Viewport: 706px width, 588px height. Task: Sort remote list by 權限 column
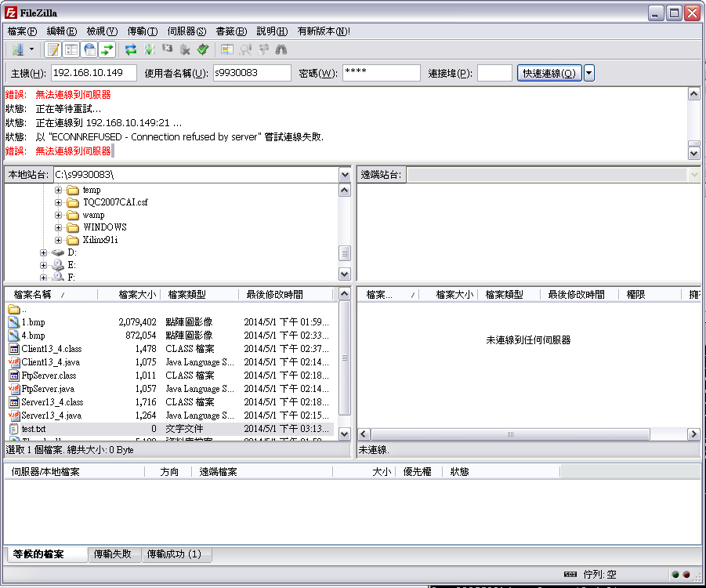650,295
